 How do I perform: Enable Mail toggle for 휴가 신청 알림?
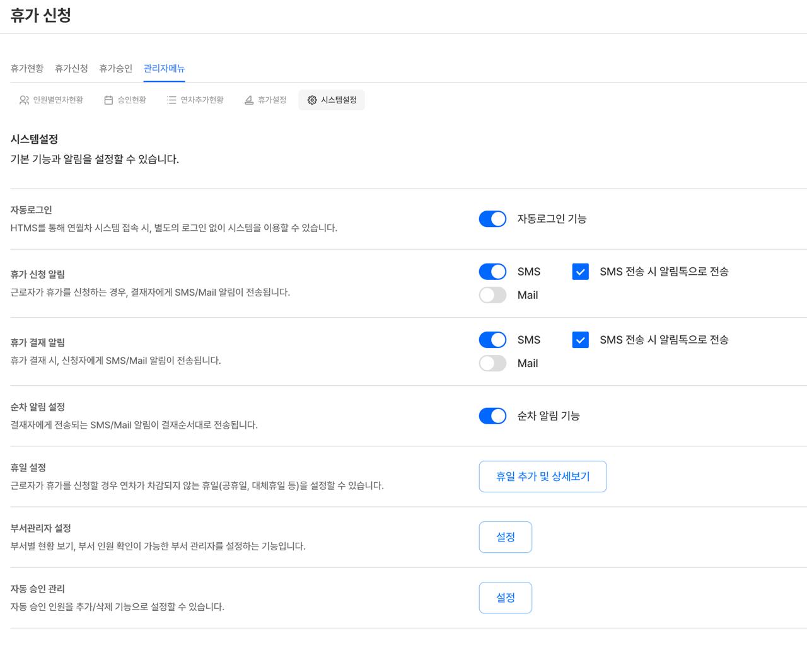point(492,295)
